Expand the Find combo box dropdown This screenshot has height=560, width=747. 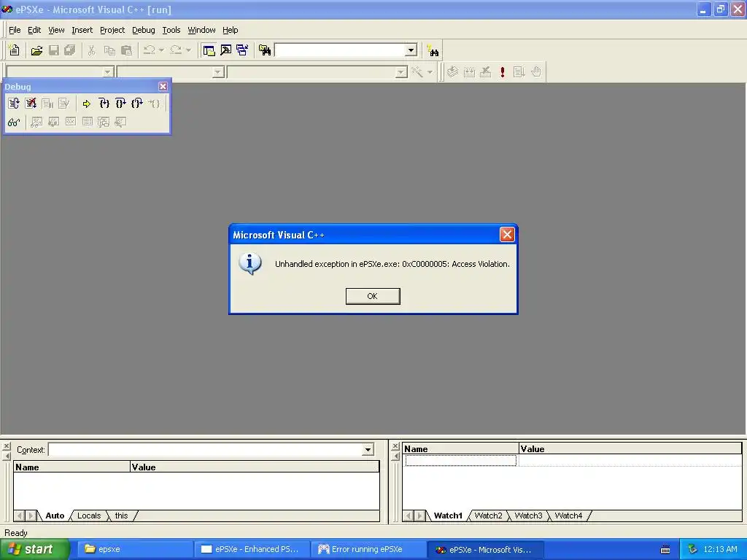point(411,50)
